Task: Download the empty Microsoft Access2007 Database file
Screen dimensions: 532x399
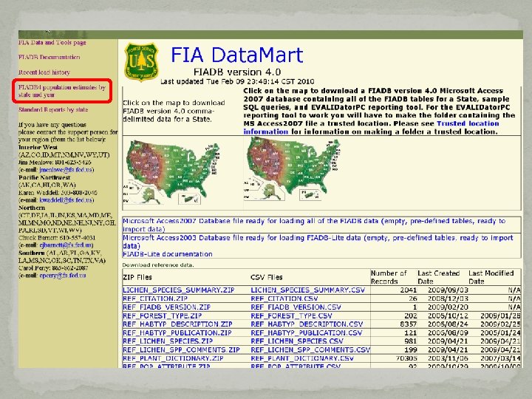Action: click(x=314, y=225)
